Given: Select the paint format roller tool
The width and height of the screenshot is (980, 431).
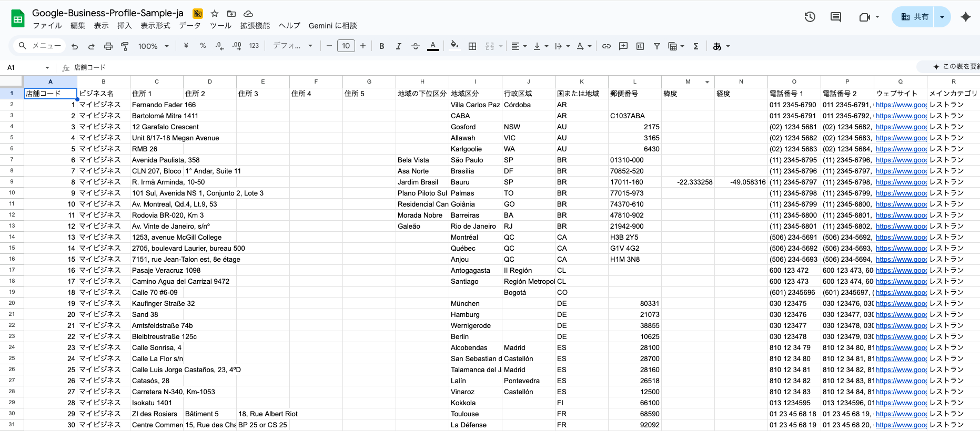Looking at the screenshot, I should (x=125, y=46).
